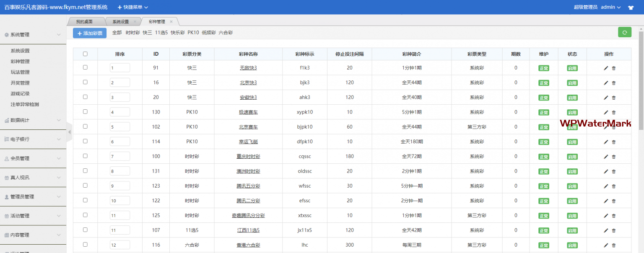Collapse the 系统管理 sidebar section
The height and width of the screenshot is (253, 644).
click(33, 35)
